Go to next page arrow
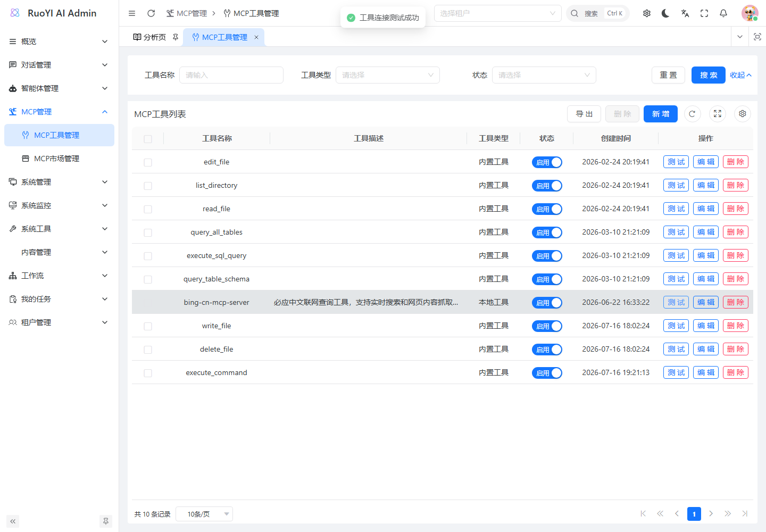 pyautogui.click(x=711, y=514)
